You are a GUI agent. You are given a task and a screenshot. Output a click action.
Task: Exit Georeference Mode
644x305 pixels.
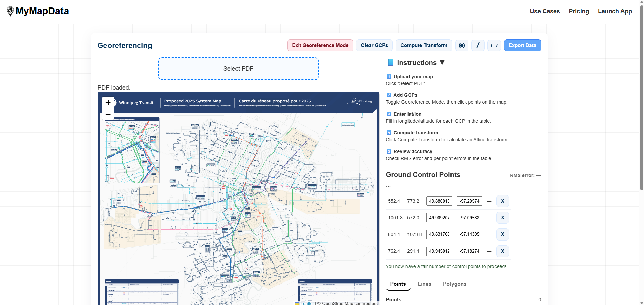pos(320,45)
